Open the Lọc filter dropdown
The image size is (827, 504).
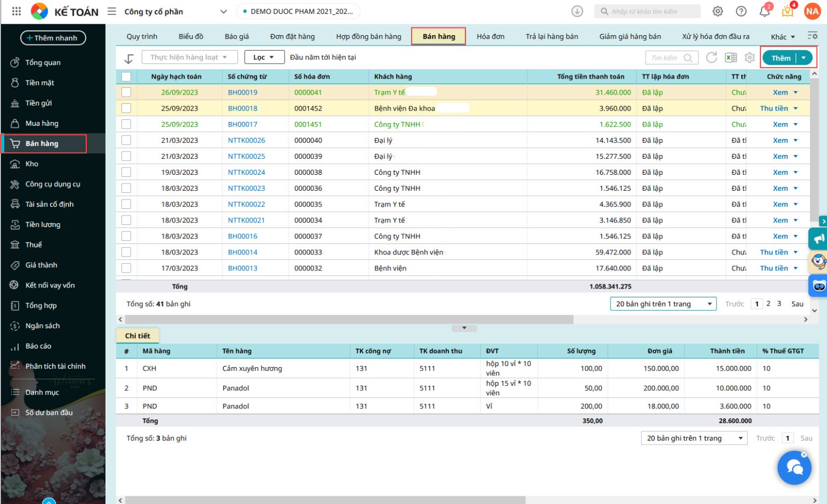tap(264, 57)
